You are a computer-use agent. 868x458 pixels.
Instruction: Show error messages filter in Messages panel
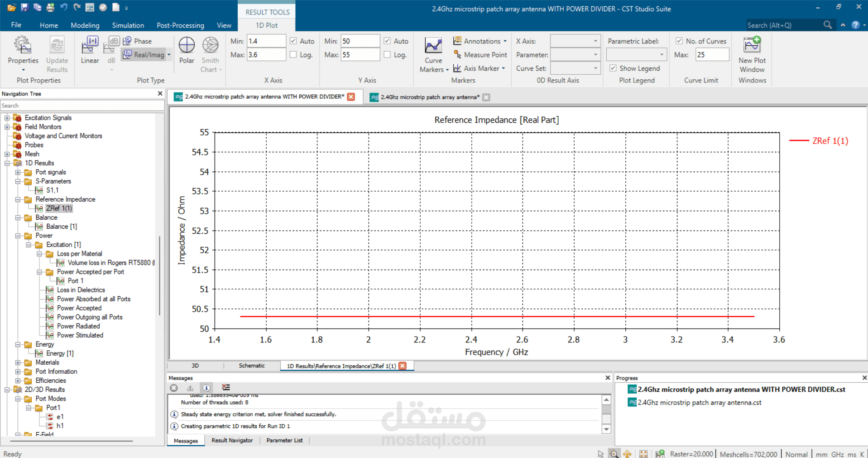click(174, 388)
